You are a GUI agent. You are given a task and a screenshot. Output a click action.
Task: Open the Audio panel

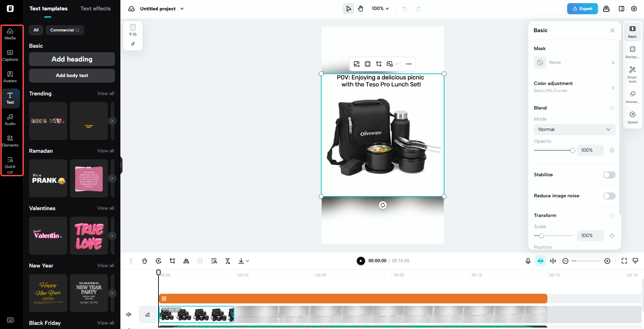10,120
